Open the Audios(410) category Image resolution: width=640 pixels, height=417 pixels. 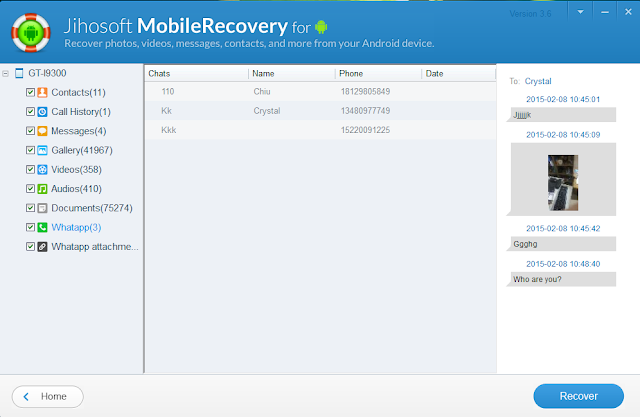point(76,189)
